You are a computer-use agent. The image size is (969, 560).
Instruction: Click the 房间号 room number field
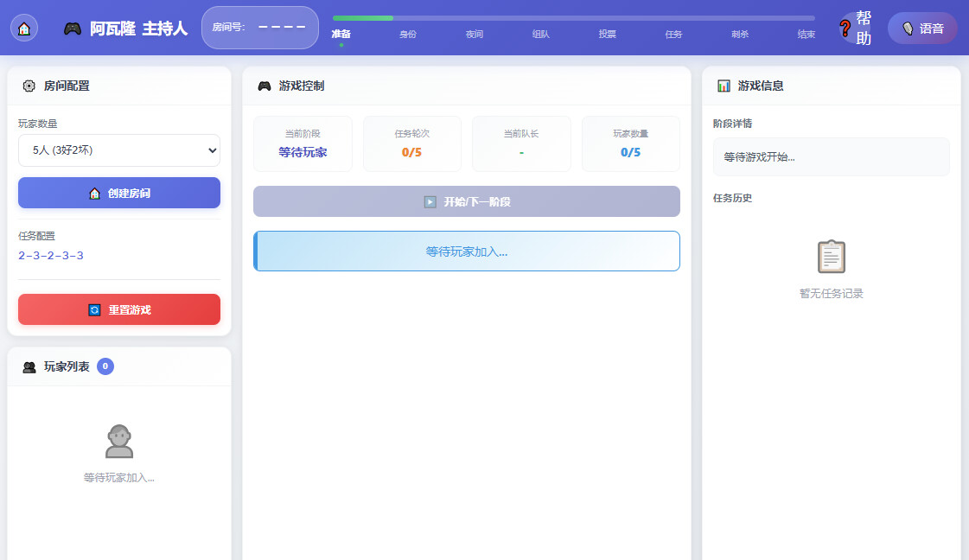(x=260, y=28)
